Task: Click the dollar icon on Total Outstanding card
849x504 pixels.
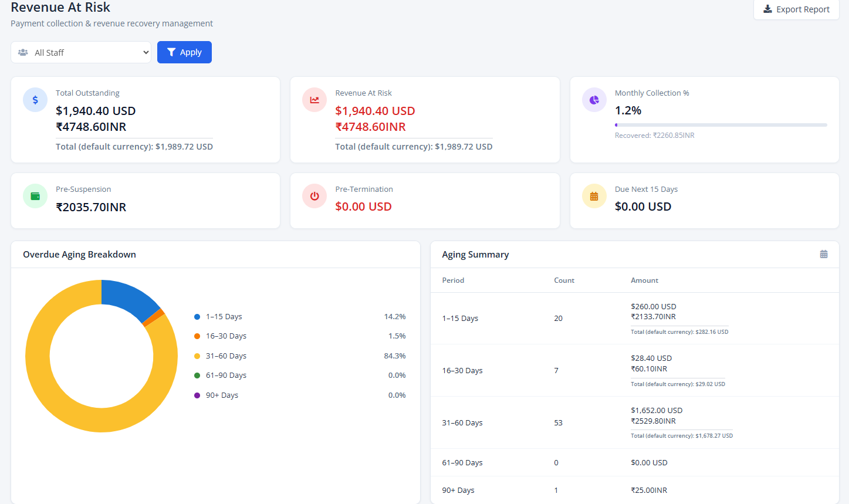Action: click(x=35, y=100)
